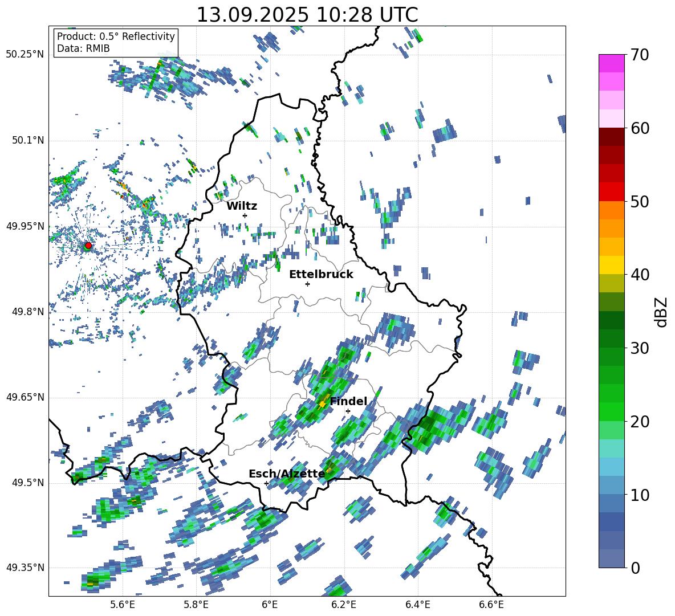
Task: Click the 40 colorbar tick label
Action: pos(640,275)
